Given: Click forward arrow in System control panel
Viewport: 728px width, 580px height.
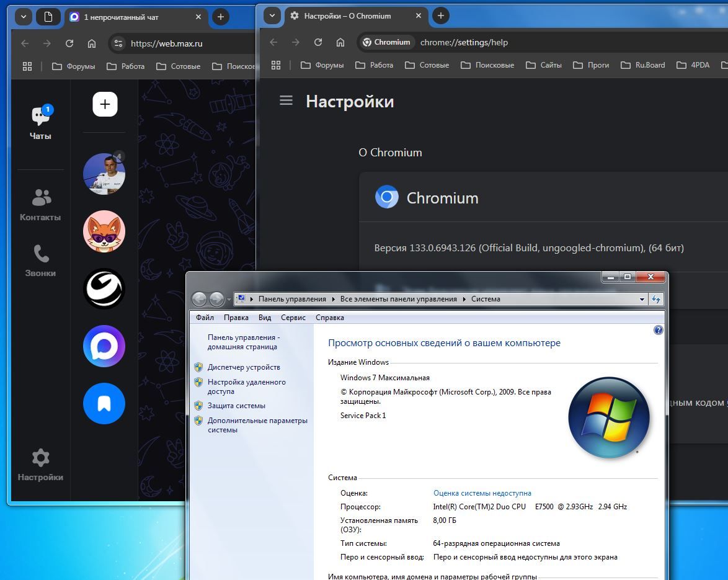Looking at the screenshot, I should (216, 299).
